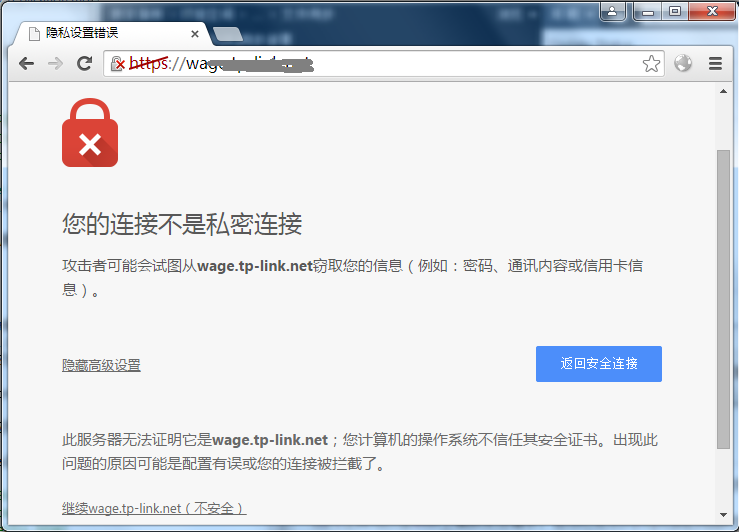Click 隐藏高级设置 link
The height and width of the screenshot is (532, 739).
point(101,365)
